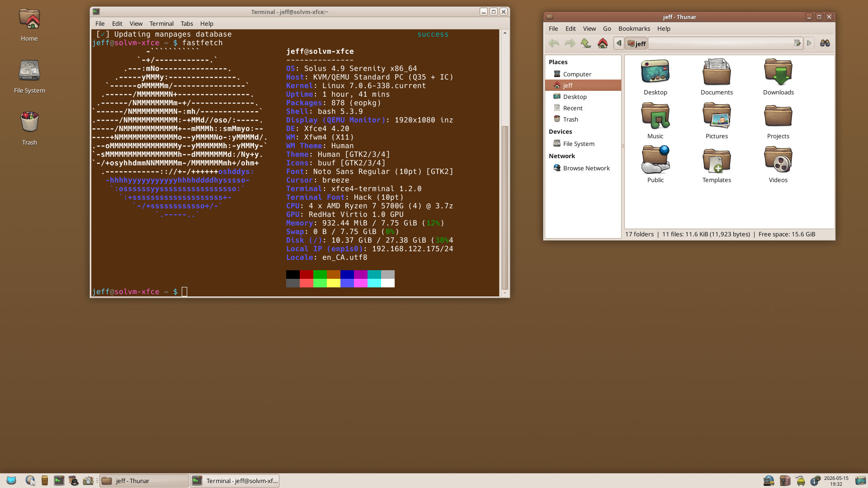Click the Thunar location path entry area
The image size is (868, 488).
721,43
